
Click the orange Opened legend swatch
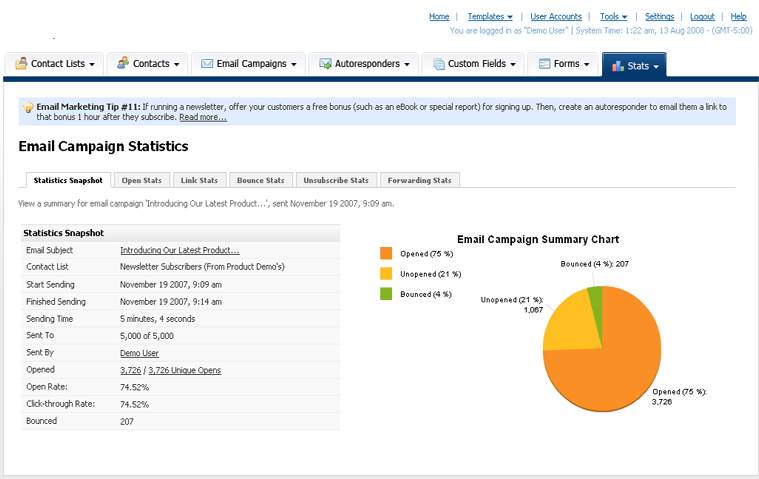click(386, 254)
